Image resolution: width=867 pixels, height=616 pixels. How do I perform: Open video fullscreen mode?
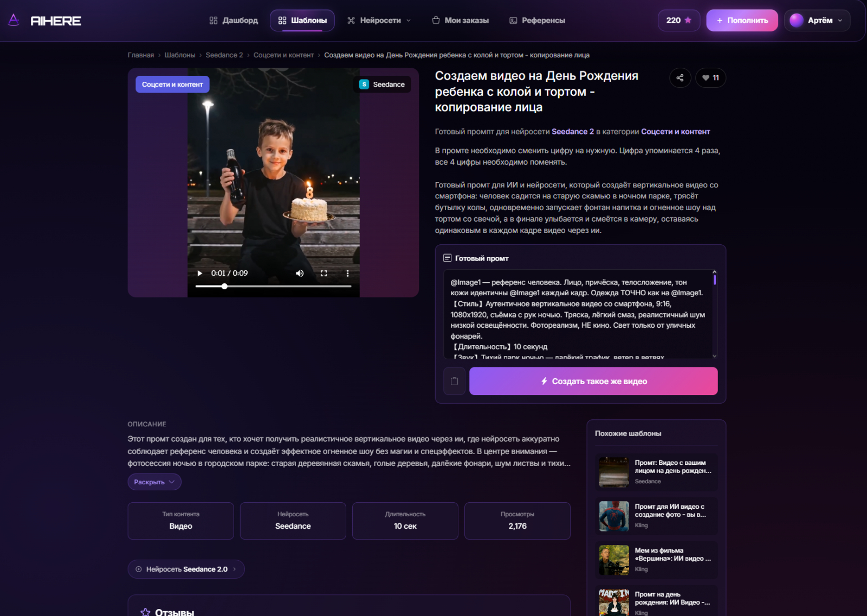coord(323,274)
